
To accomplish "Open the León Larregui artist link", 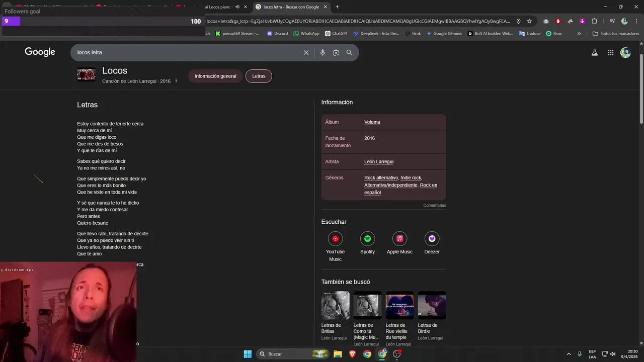I will (x=379, y=162).
